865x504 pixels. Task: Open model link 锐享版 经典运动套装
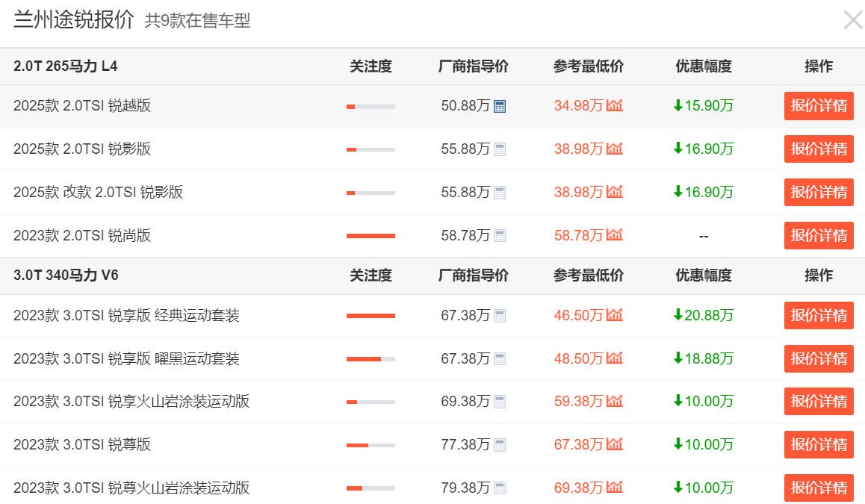126,315
